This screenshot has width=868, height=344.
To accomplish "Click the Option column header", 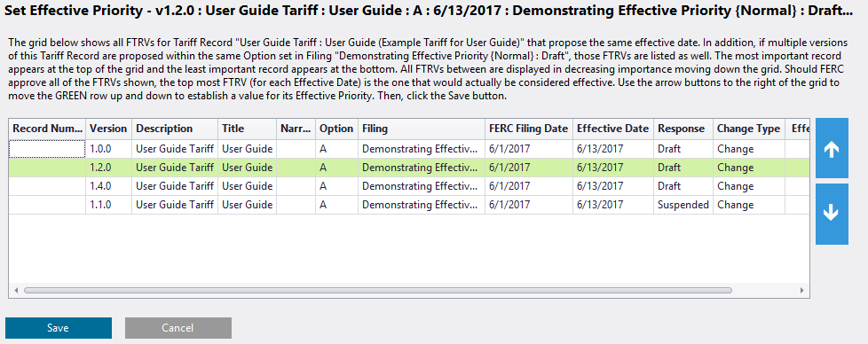I will point(336,129).
